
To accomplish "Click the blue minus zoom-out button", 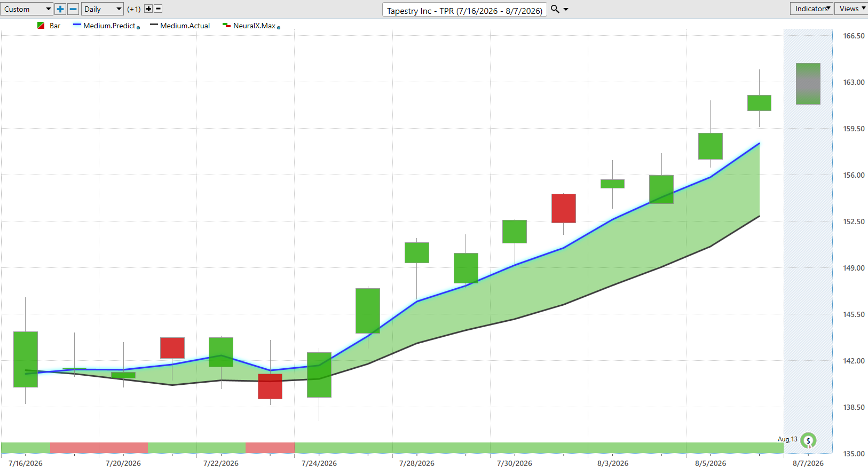I will point(73,9).
